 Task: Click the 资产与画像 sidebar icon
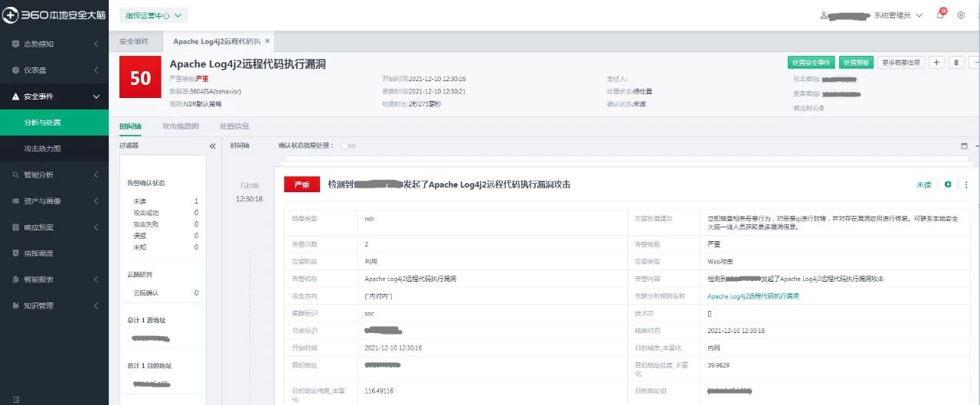pos(15,201)
